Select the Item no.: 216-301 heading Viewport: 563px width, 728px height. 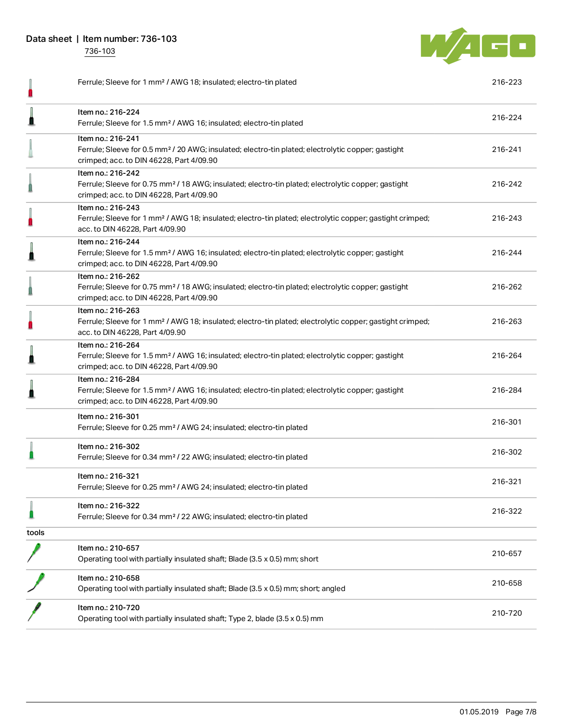[108, 417]
